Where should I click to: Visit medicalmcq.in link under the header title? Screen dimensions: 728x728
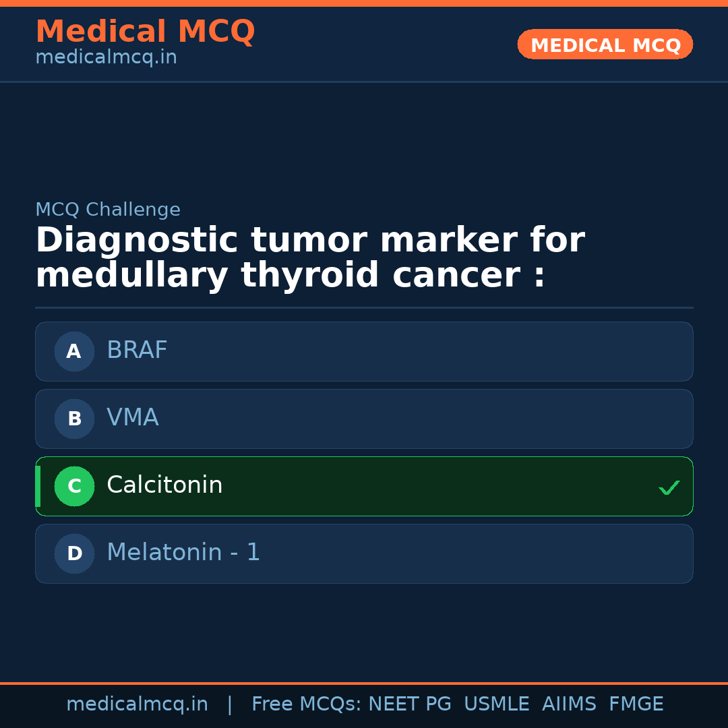(x=106, y=57)
